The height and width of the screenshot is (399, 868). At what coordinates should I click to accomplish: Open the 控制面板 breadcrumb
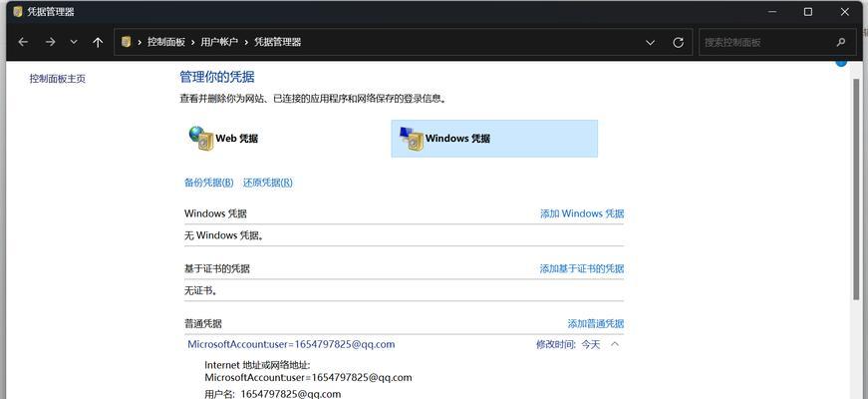pos(166,42)
